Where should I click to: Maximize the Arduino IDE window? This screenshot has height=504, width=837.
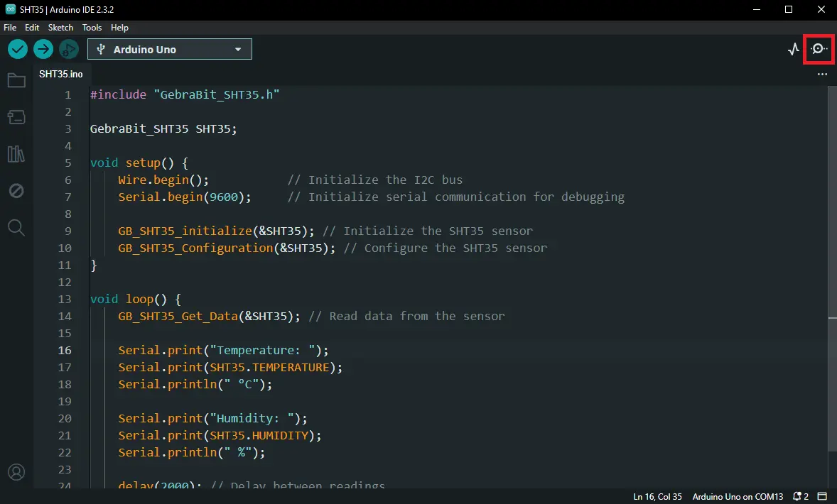pyautogui.click(x=789, y=9)
